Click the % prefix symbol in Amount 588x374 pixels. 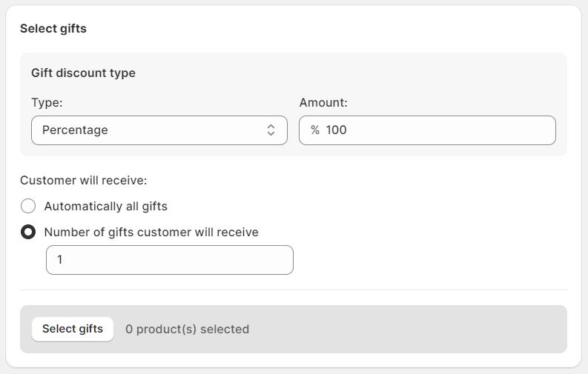[x=315, y=130]
